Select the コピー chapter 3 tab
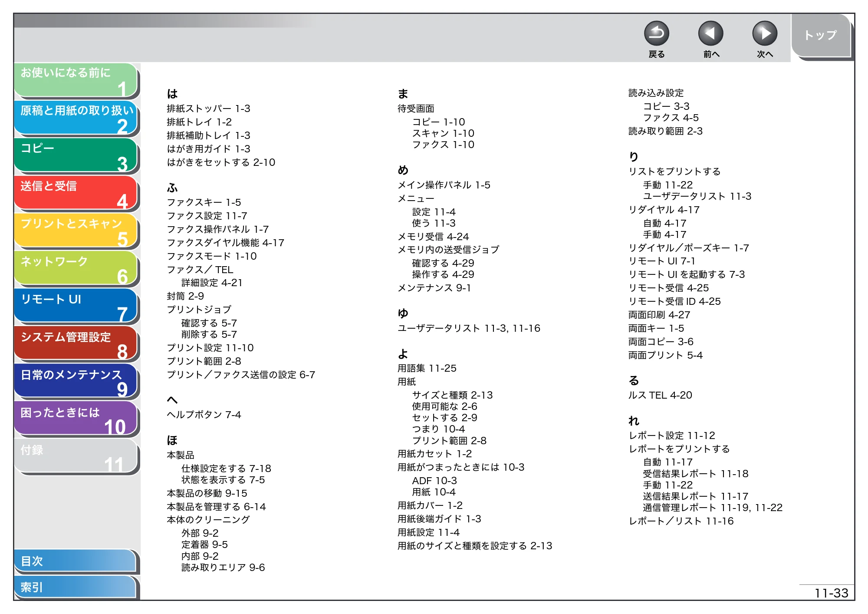 (76, 156)
